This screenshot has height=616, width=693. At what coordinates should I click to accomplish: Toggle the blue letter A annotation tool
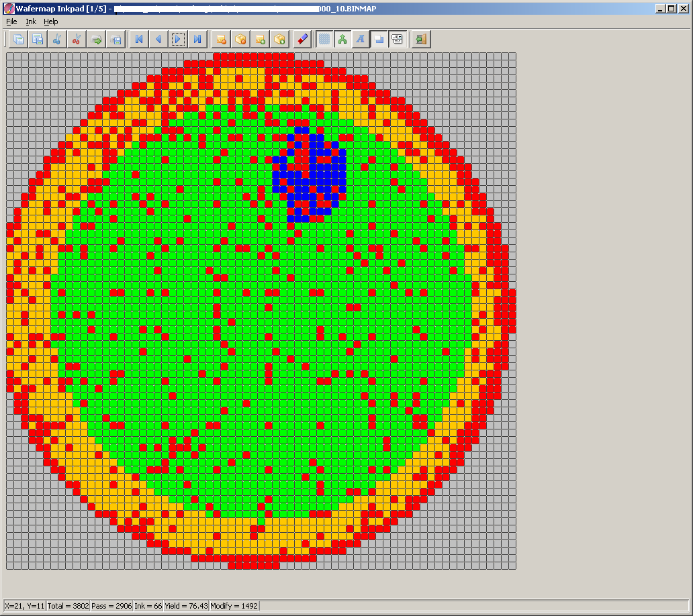361,39
